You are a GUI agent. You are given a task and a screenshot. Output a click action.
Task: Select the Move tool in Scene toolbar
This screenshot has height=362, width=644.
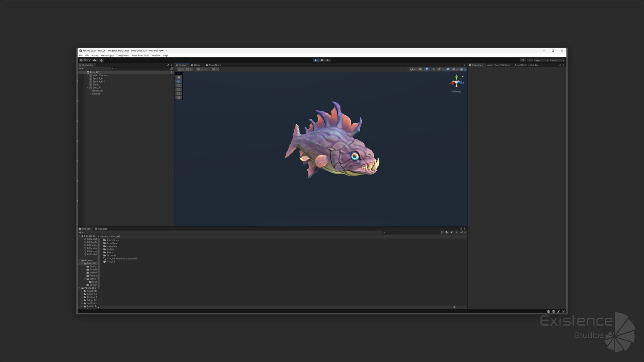tap(179, 81)
